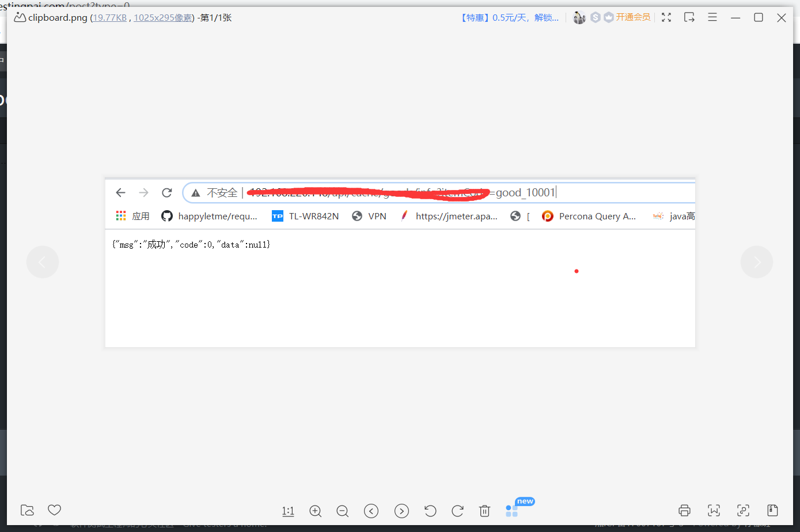Screen dimensions: 800x532
Task: Open image folder icon in bottom toolbar
Action: point(27,510)
